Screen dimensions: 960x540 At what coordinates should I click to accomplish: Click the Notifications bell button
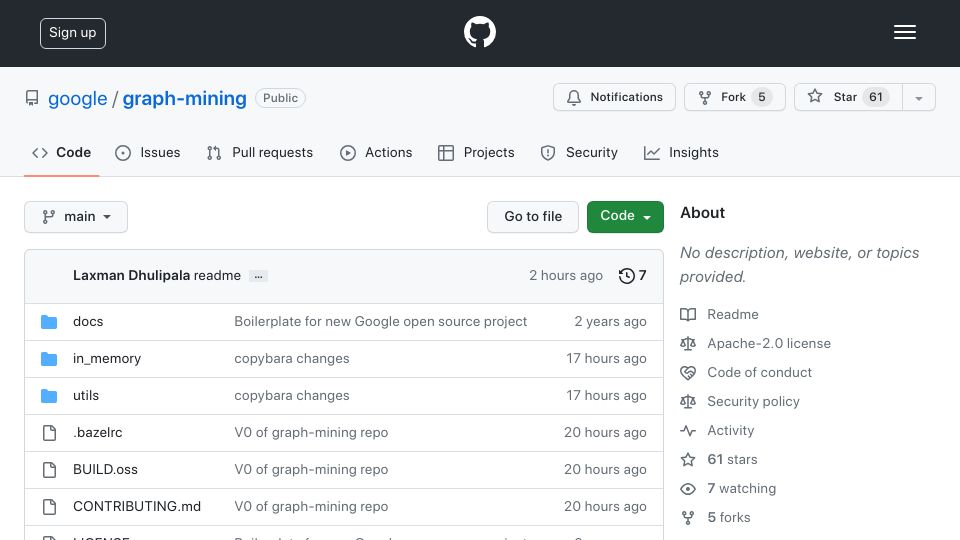614,97
